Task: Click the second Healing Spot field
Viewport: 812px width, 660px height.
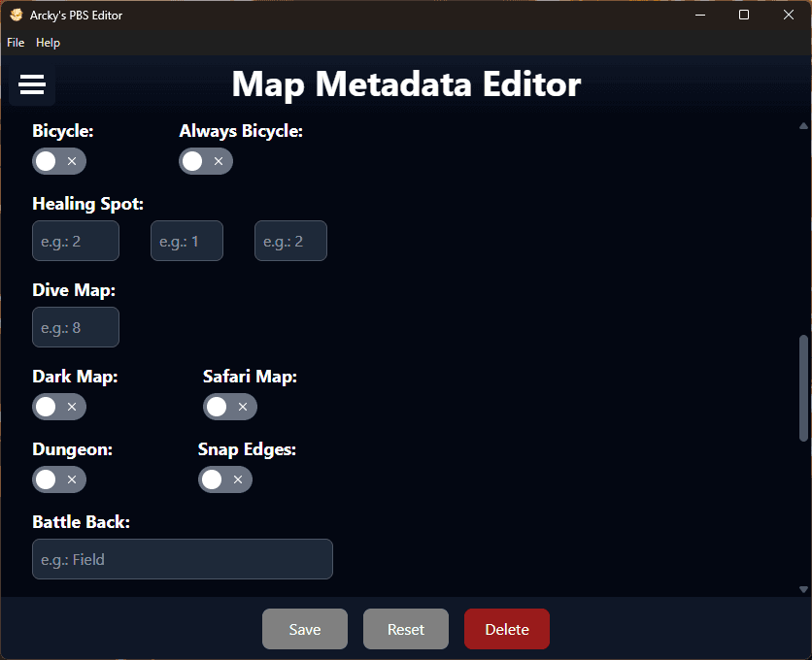Action: click(x=186, y=241)
